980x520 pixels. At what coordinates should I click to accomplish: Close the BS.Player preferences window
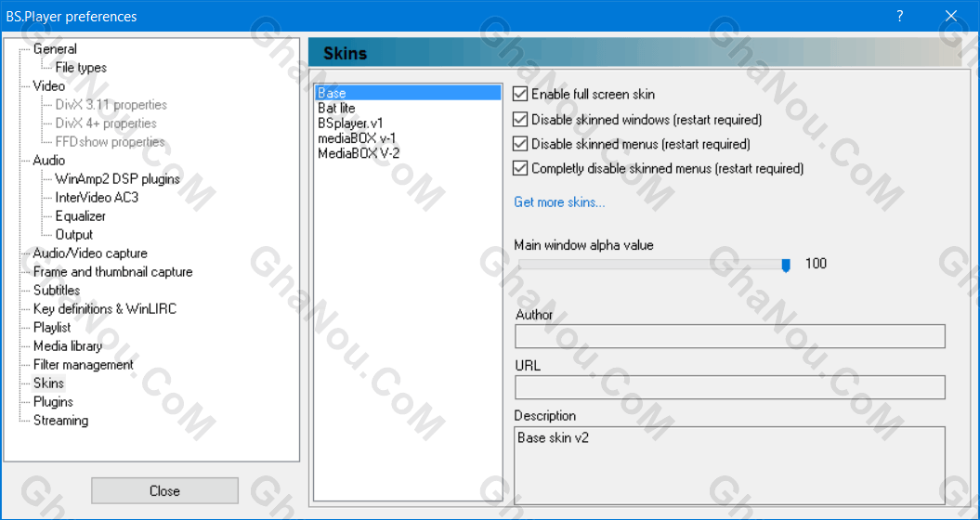pyautogui.click(x=951, y=16)
